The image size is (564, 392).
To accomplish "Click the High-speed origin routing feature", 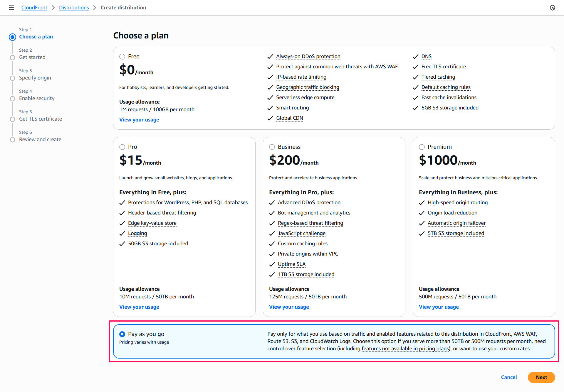I will [457, 202].
